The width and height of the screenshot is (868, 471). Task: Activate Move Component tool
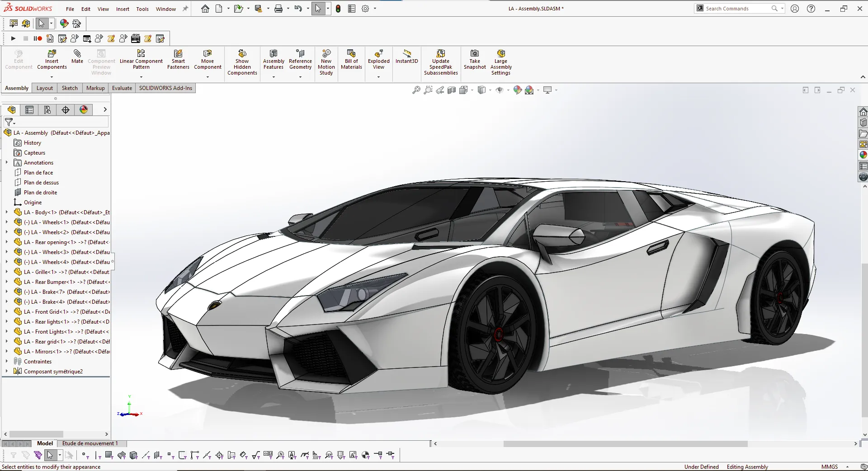point(208,60)
